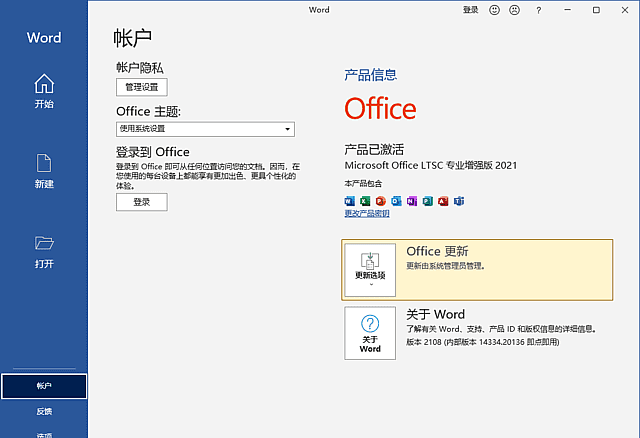
Task: Open the 更新选项 update options menu
Action: 370,270
